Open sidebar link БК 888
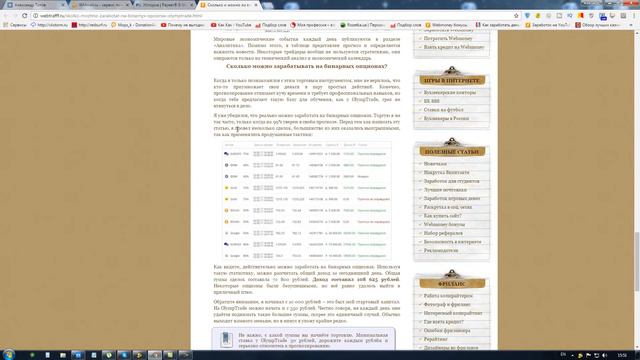 pos(431,101)
